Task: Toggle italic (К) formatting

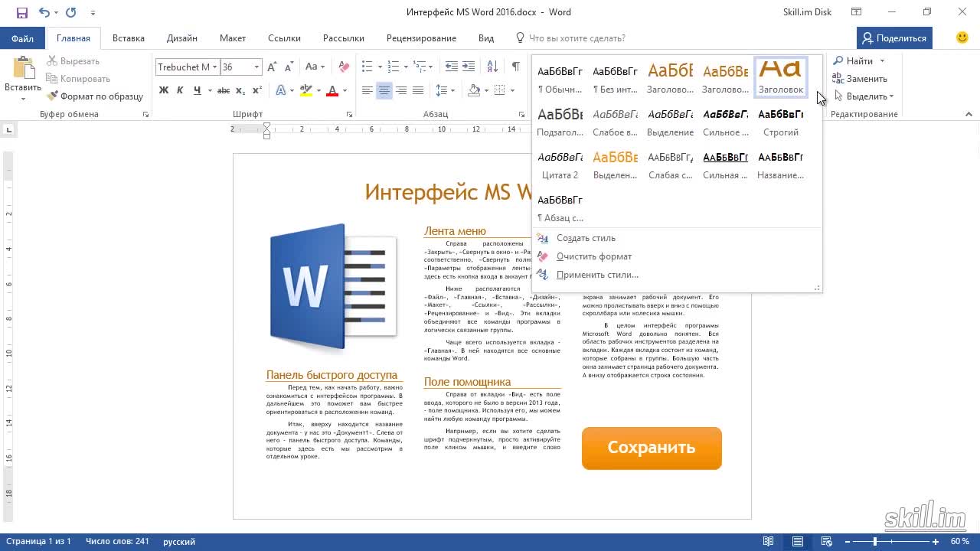Action: [180, 90]
